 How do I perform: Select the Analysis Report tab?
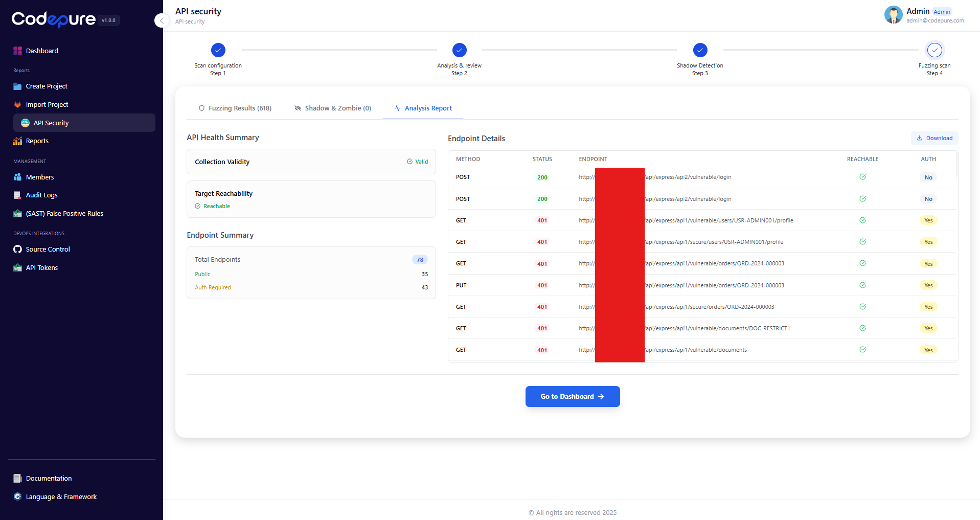[x=423, y=108]
